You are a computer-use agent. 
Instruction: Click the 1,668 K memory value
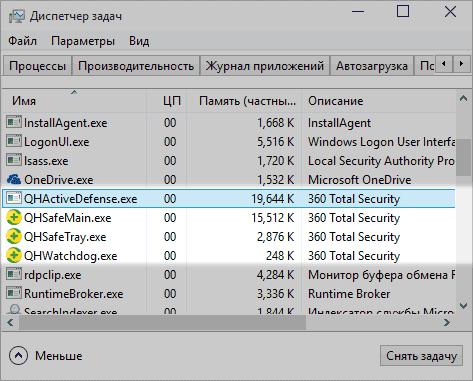275,123
